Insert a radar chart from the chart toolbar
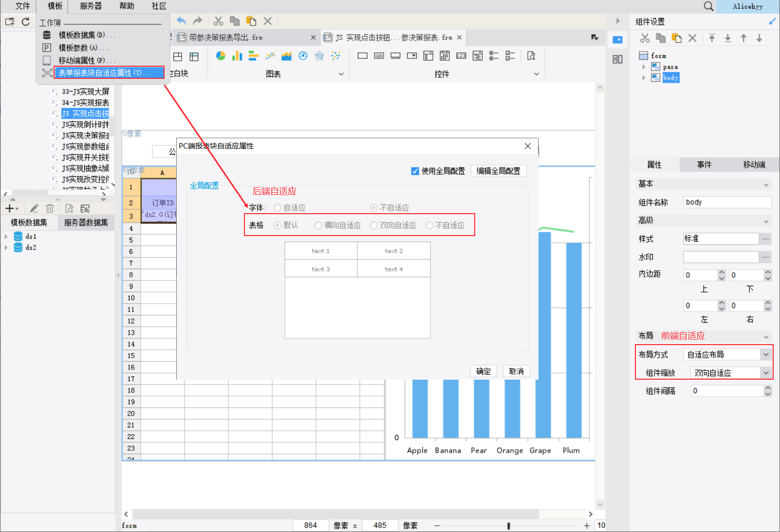780x532 pixels. (319, 56)
